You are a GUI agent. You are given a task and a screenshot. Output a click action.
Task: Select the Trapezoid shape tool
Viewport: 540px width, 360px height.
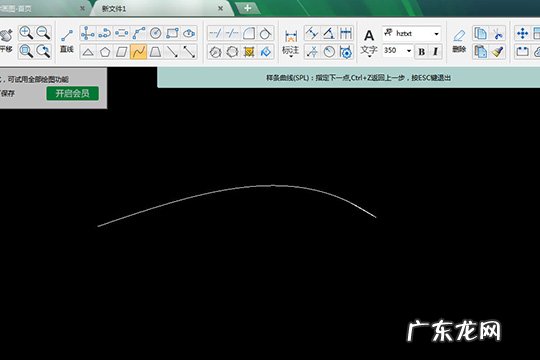click(156, 52)
